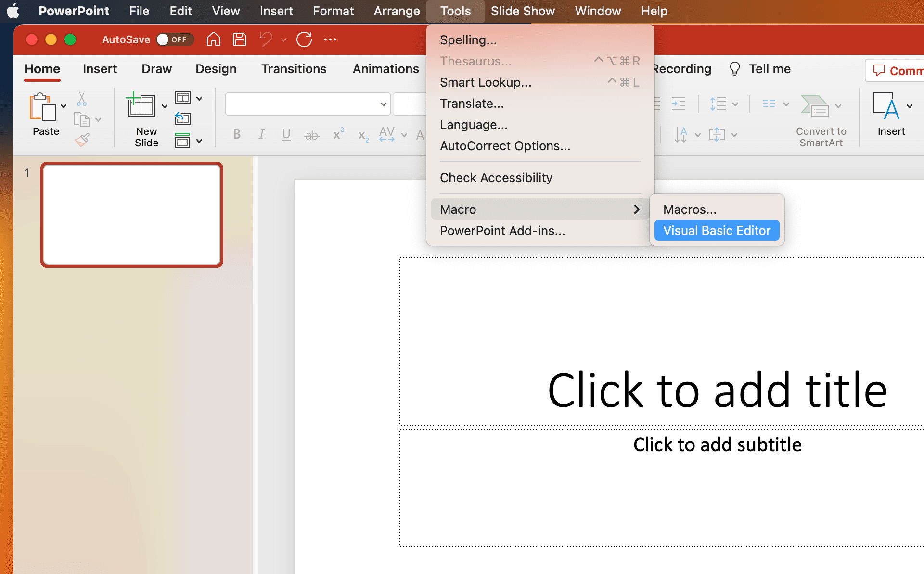Select slide 1 thumbnail
The height and width of the screenshot is (574, 924).
click(131, 214)
